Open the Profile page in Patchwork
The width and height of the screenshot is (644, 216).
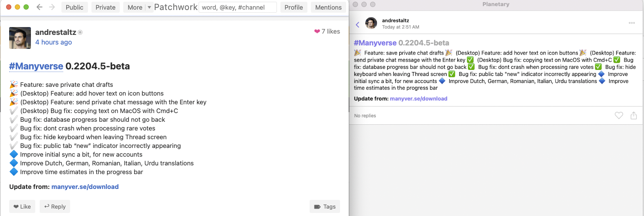pyautogui.click(x=294, y=7)
